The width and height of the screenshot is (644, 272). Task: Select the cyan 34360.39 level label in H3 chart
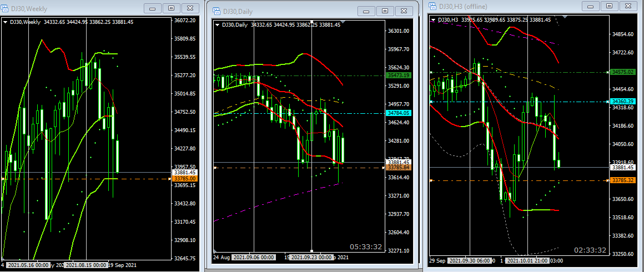point(623,102)
